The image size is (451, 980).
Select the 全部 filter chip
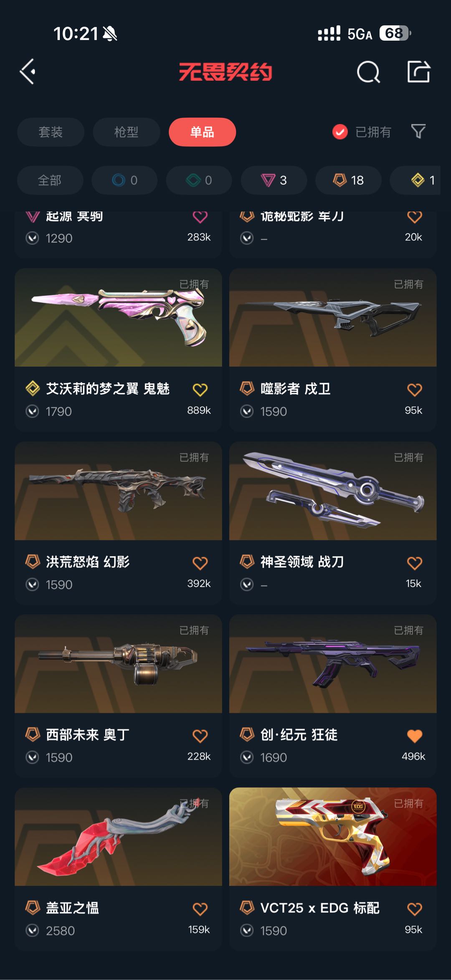[50, 180]
